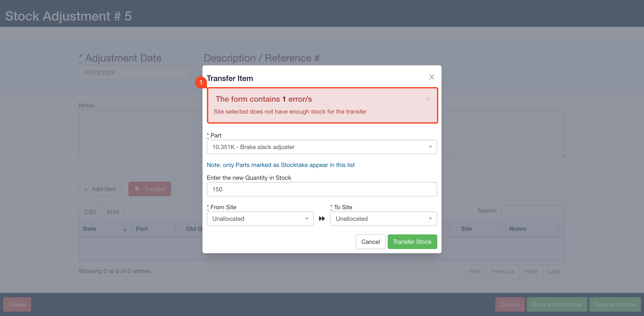The image size is (644, 316).
Task: Expand the To Site dropdown
Action: click(383, 219)
